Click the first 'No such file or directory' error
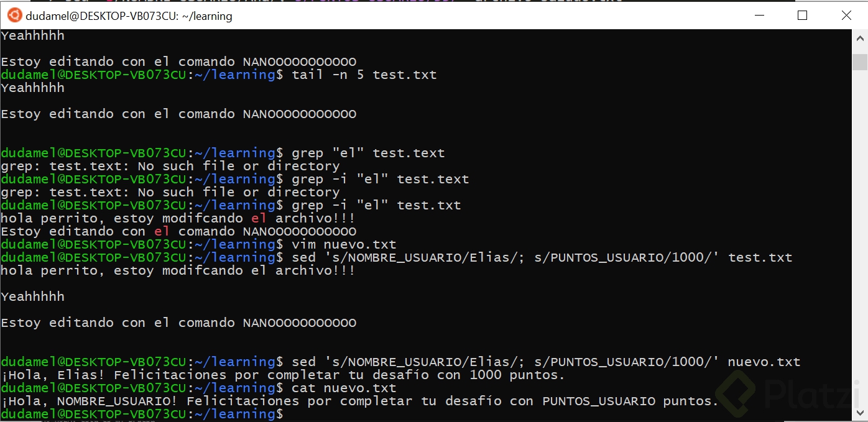 [x=239, y=166]
